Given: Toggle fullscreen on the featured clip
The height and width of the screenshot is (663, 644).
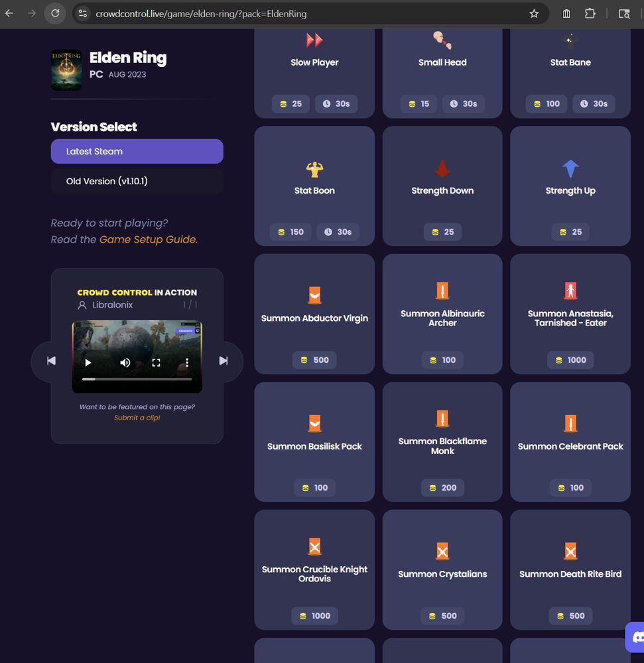Looking at the screenshot, I should [x=156, y=363].
